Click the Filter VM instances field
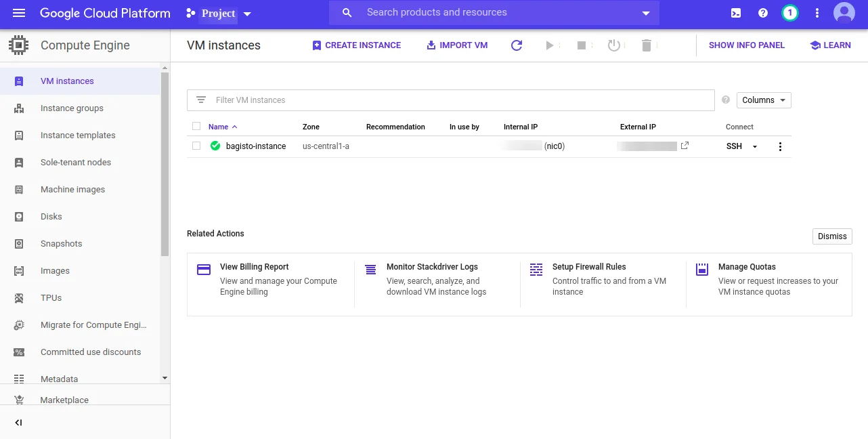868x439 pixels. [x=460, y=100]
